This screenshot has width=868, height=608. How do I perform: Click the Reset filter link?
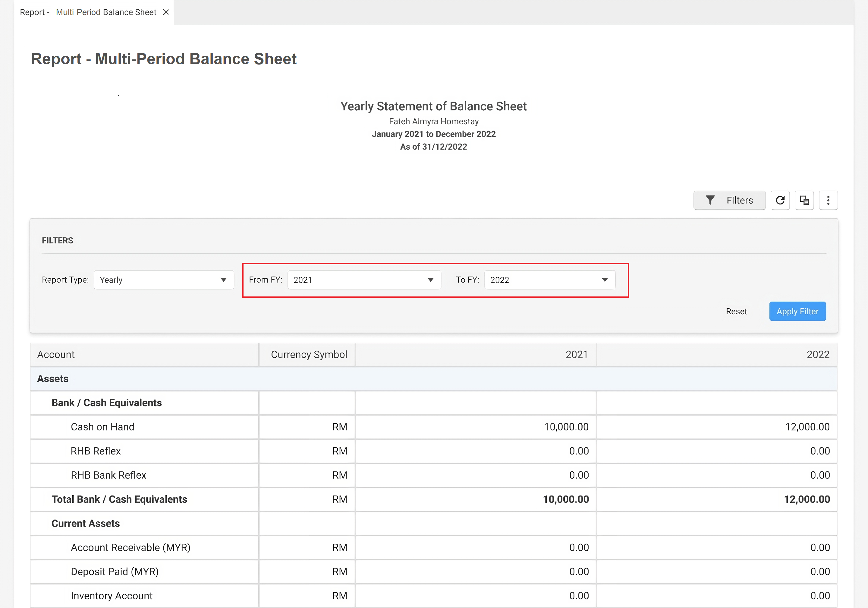736,311
